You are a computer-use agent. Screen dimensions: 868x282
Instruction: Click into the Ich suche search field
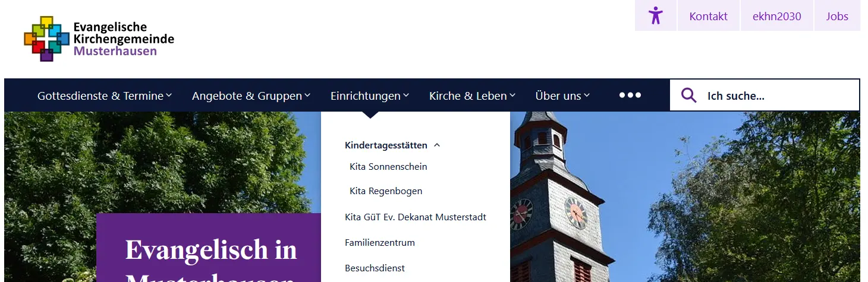click(773, 96)
